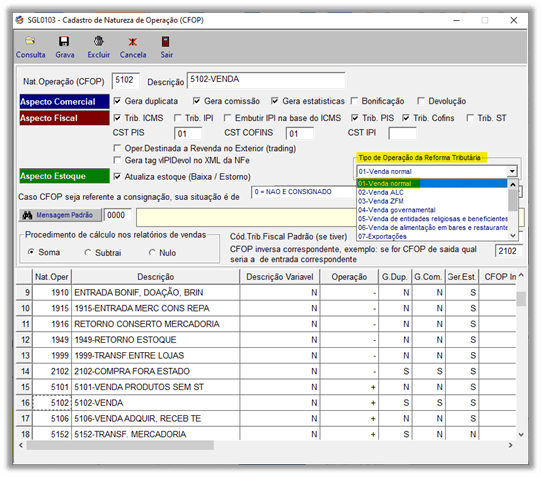The height and width of the screenshot is (477, 541).
Task: Toggle Gera duplicata checkbox
Action: [118, 101]
